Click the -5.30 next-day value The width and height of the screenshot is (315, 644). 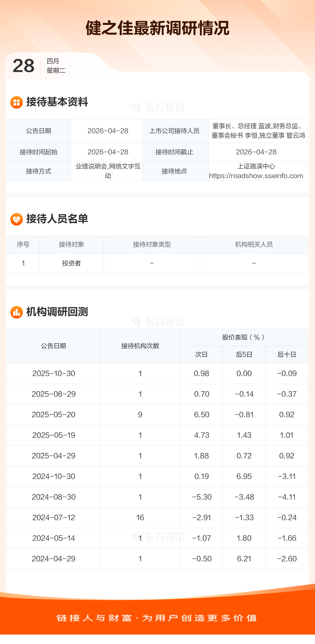[x=202, y=497]
